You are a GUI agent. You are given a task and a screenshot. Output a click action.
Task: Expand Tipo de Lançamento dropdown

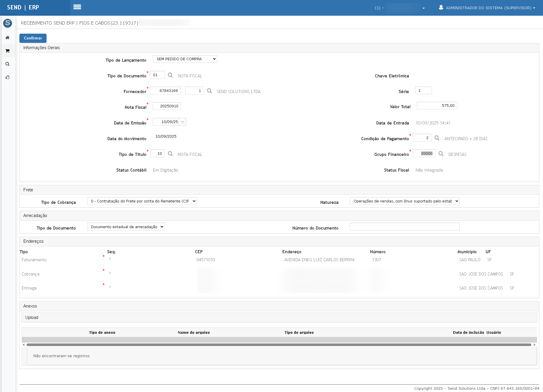(185, 59)
